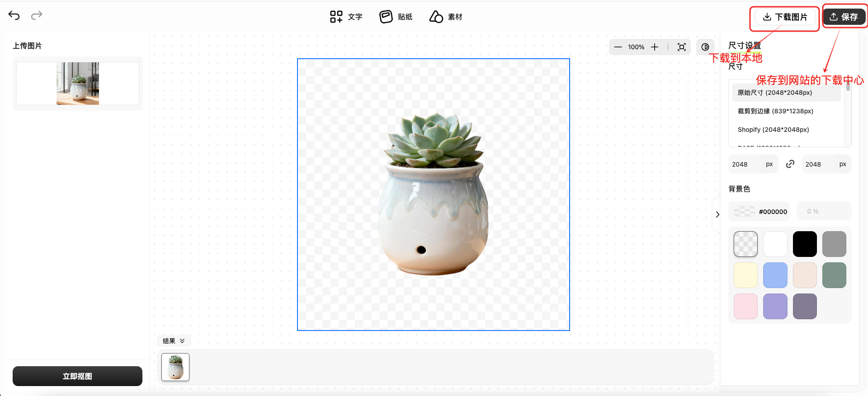Open the 文字 text tool
Image resolution: width=868 pixels, height=396 pixels.
(346, 17)
